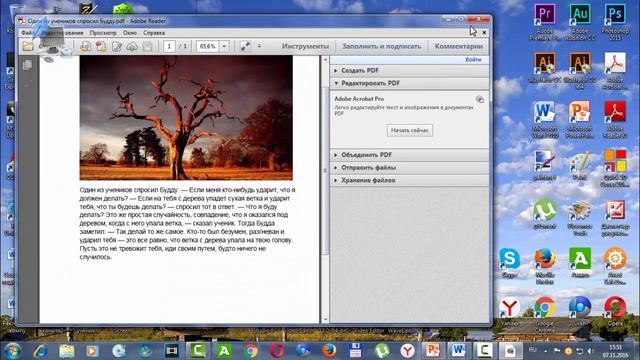Close the document with the menu-bar x
Viewport: 640px width, 360px height.
pos(484,33)
